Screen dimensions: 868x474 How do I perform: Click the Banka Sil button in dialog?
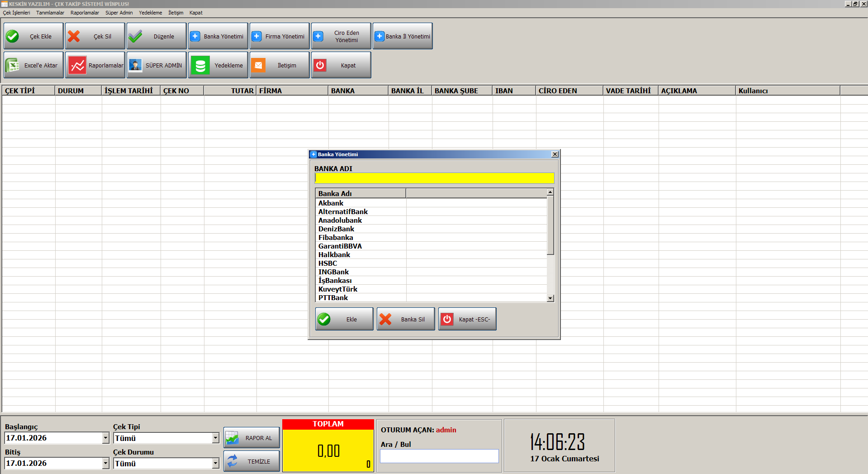pyautogui.click(x=405, y=319)
